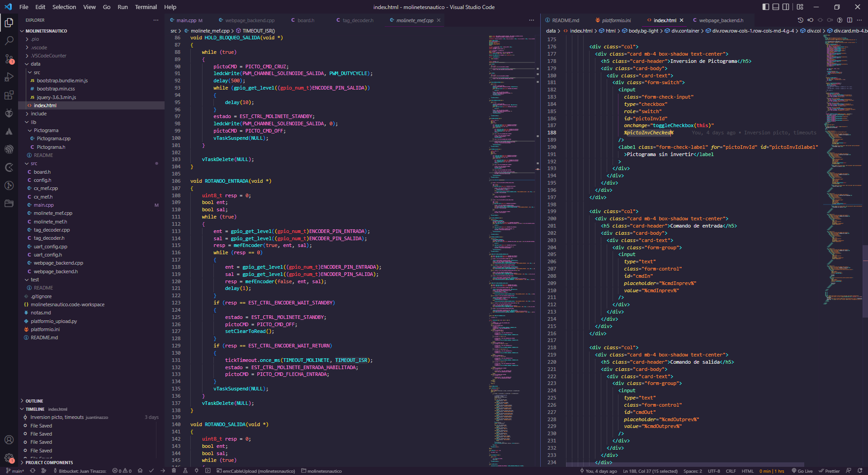Click PlatformIO Build checkmark in status bar
Screen dimensions: 868x475
[x=151, y=471]
